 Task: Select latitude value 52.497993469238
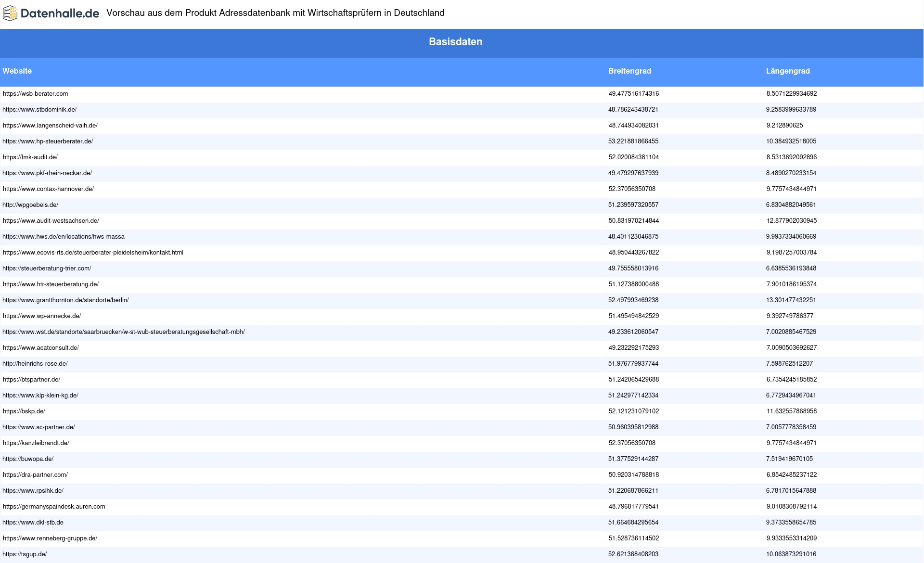point(633,300)
